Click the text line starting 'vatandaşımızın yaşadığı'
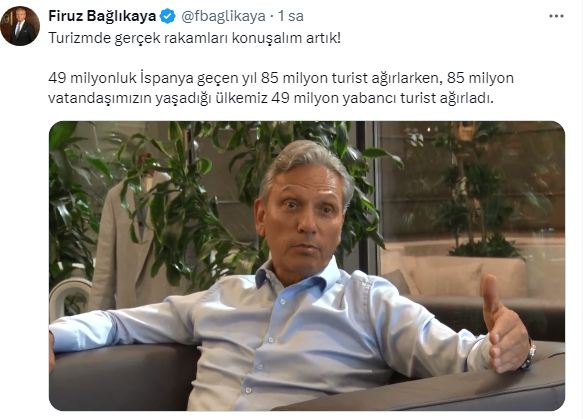583x419 pixels. tap(271, 98)
